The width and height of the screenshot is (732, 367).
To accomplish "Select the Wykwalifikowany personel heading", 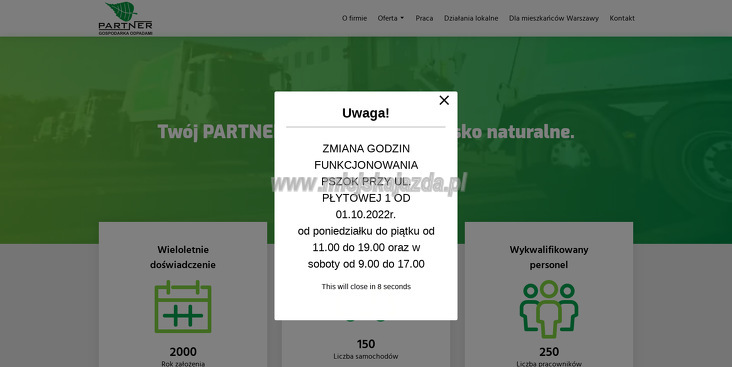I will (549, 257).
